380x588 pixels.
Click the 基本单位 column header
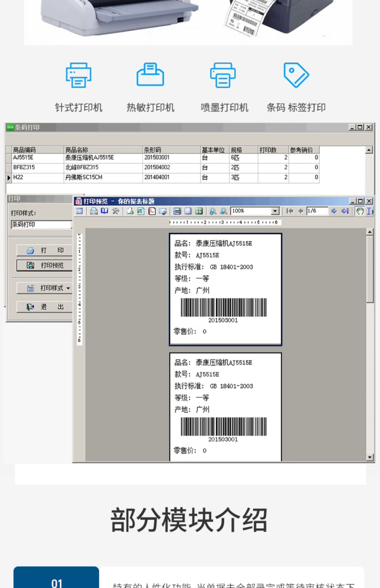tap(215, 150)
